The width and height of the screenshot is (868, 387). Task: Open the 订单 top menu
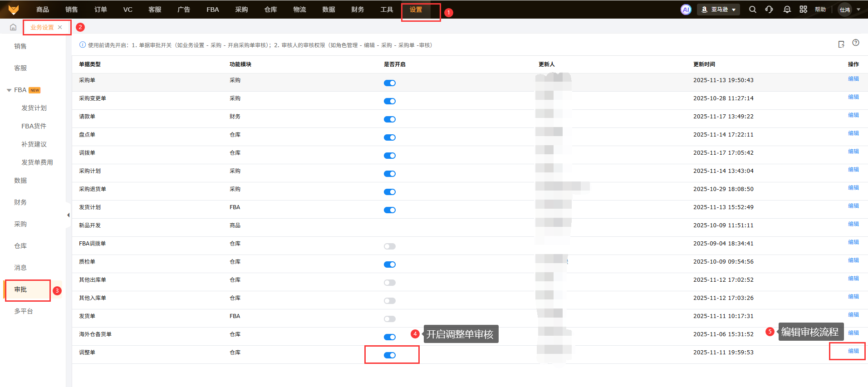101,10
